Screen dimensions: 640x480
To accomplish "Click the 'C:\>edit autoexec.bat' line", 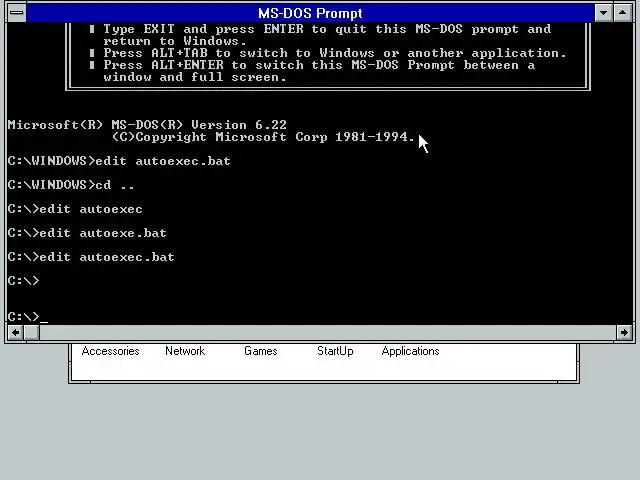I will click(x=91, y=257).
